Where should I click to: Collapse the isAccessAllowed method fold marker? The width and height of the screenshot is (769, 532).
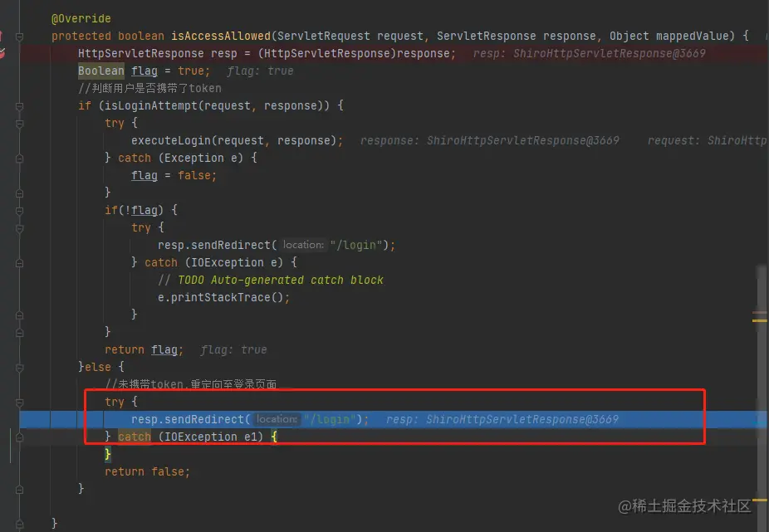click(x=20, y=37)
